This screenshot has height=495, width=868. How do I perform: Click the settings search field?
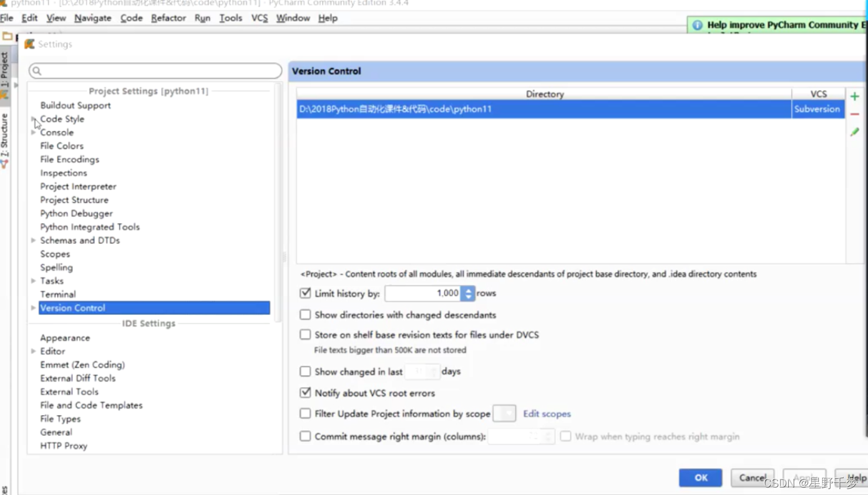[x=155, y=71]
